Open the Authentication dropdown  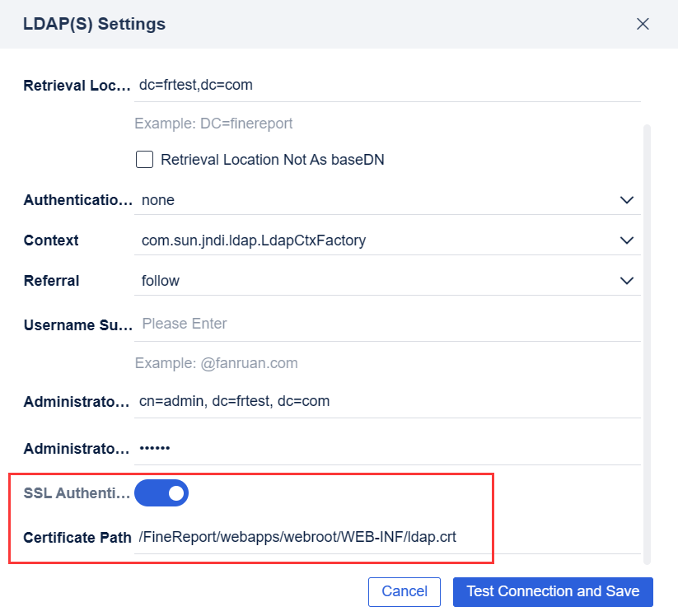pos(387,199)
